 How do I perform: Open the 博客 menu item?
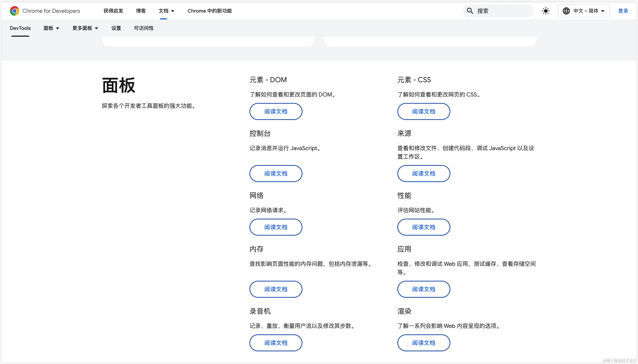[141, 11]
